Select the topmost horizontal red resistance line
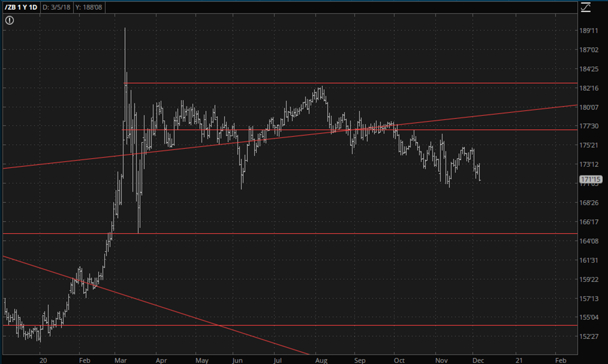This screenshot has height=364, width=608. (360, 83)
